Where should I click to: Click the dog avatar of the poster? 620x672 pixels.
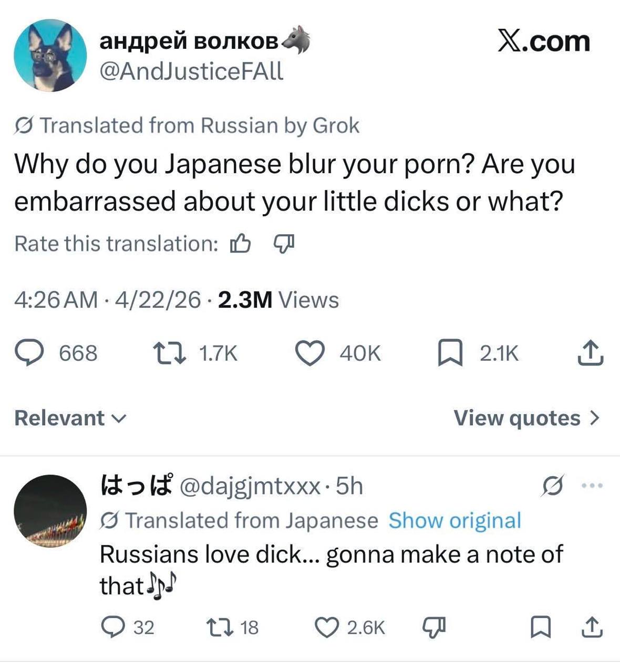pyautogui.click(x=50, y=56)
